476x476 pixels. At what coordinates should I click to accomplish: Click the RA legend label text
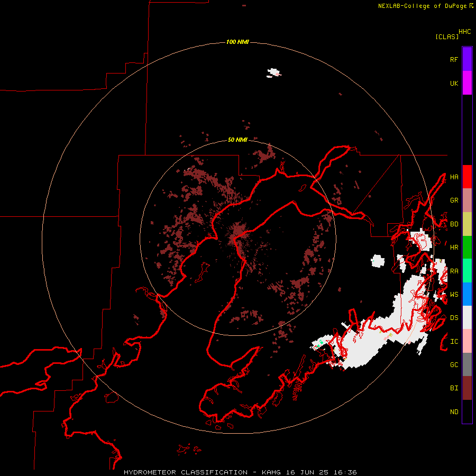tap(454, 271)
